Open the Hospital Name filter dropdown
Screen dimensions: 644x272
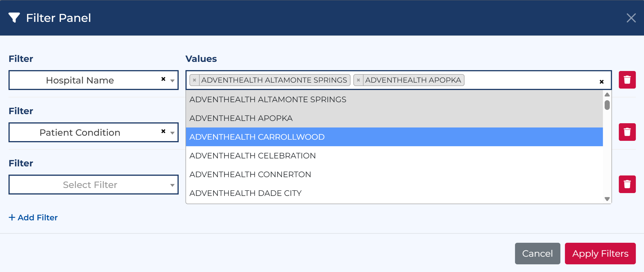point(172,81)
